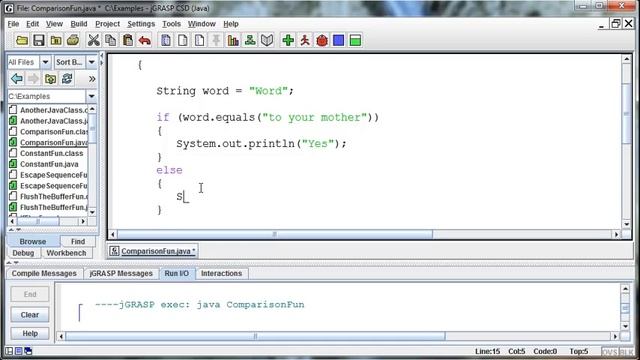
Task: Undo with the red arrow icon
Action: (x=144, y=40)
